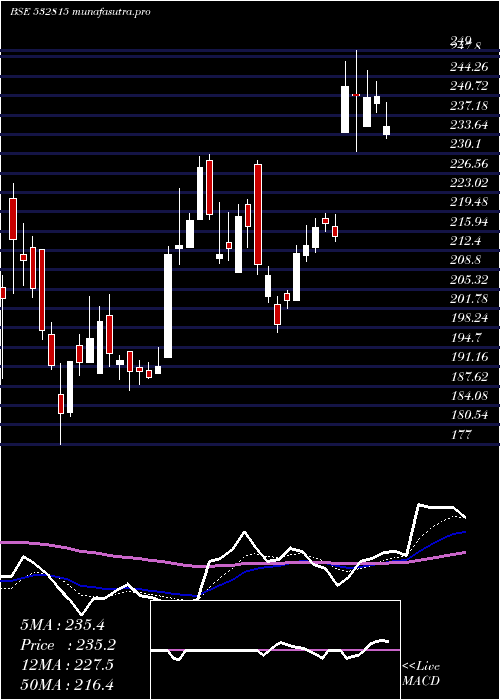Click the 50MA : 216.4 value
This screenshot has width=500, height=700.
(67, 684)
